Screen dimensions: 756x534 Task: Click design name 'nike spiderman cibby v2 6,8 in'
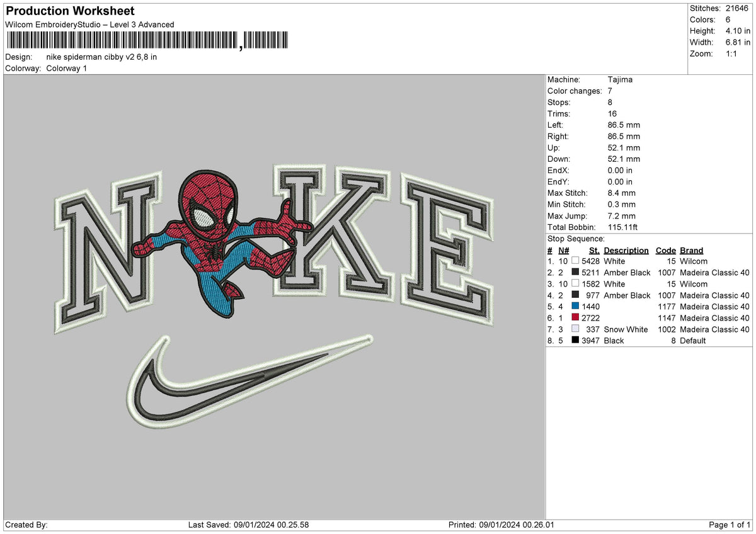click(101, 57)
